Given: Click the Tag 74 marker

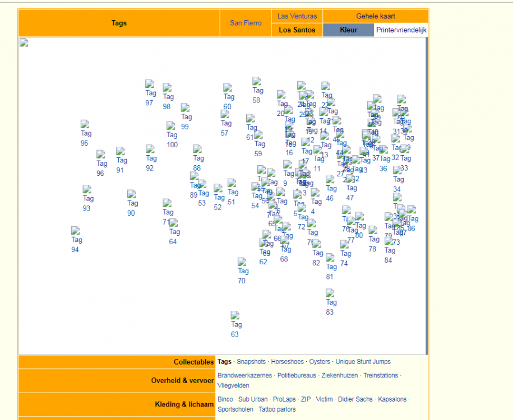Looking at the screenshot, I should (x=345, y=254).
